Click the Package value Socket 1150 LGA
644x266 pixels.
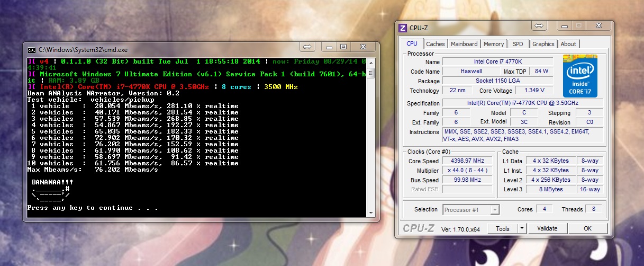tap(497, 81)
